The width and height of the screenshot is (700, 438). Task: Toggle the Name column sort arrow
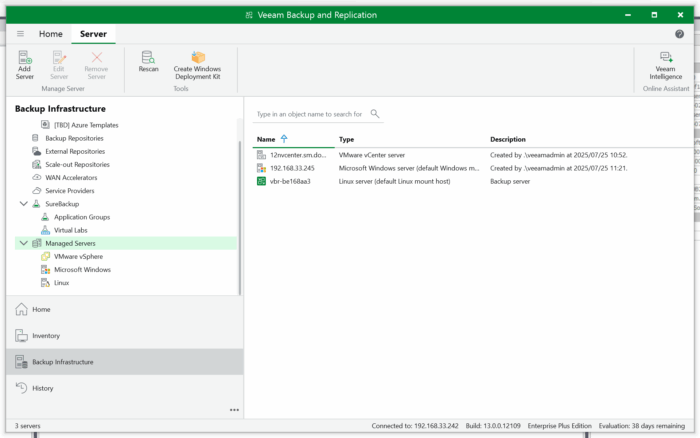pos(284,139)
